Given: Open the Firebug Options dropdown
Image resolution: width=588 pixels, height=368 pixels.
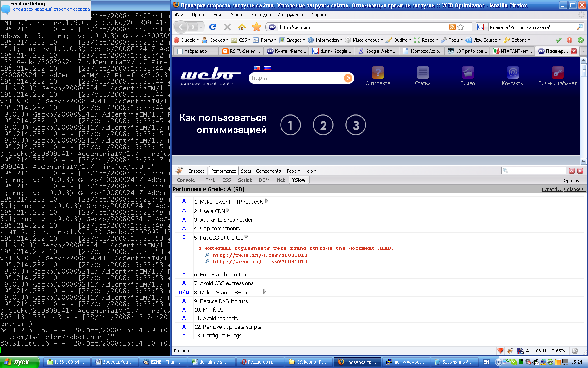Looking at the screenshot, I should (572, 180).
